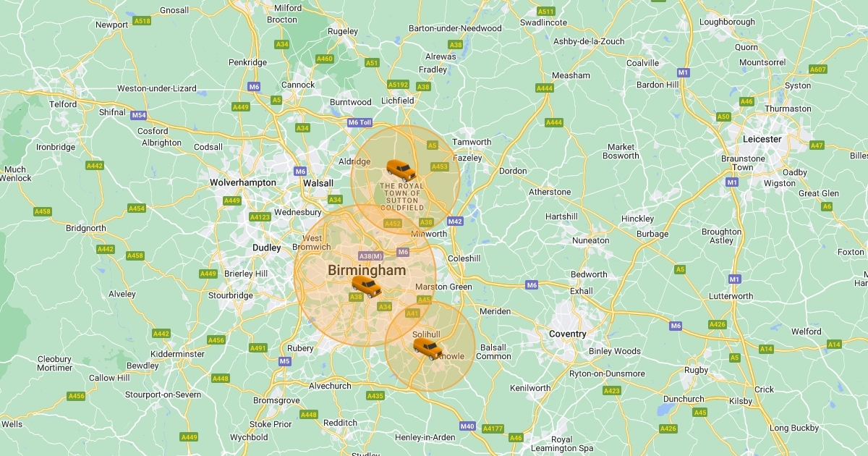Click the A444 road badge near Measham

coord(545,88)
